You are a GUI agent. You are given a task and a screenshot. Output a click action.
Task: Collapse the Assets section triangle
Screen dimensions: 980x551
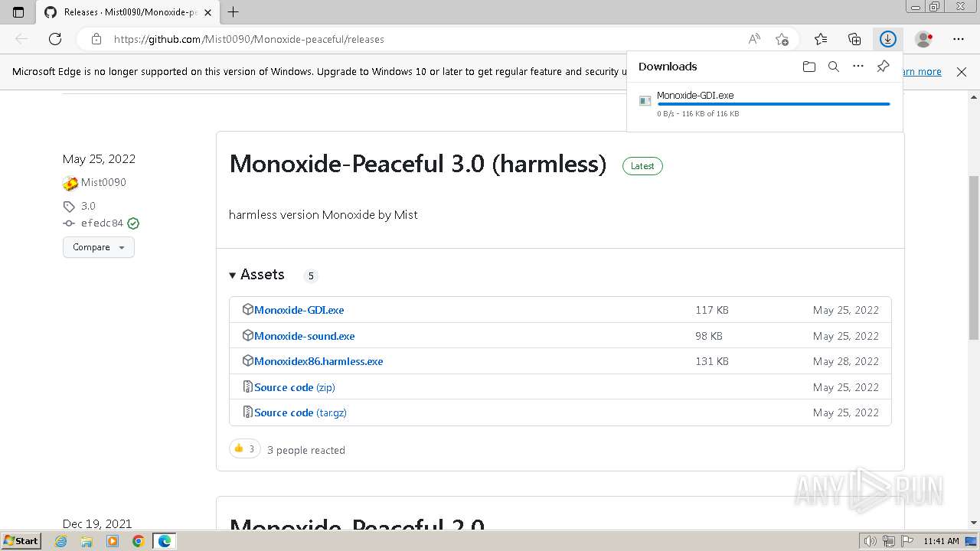tap(233, 275)
